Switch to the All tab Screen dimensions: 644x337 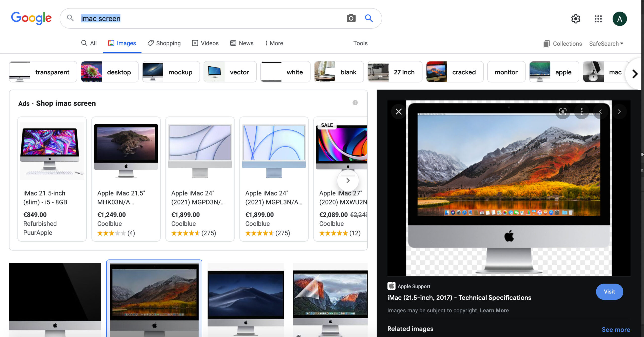89,43
